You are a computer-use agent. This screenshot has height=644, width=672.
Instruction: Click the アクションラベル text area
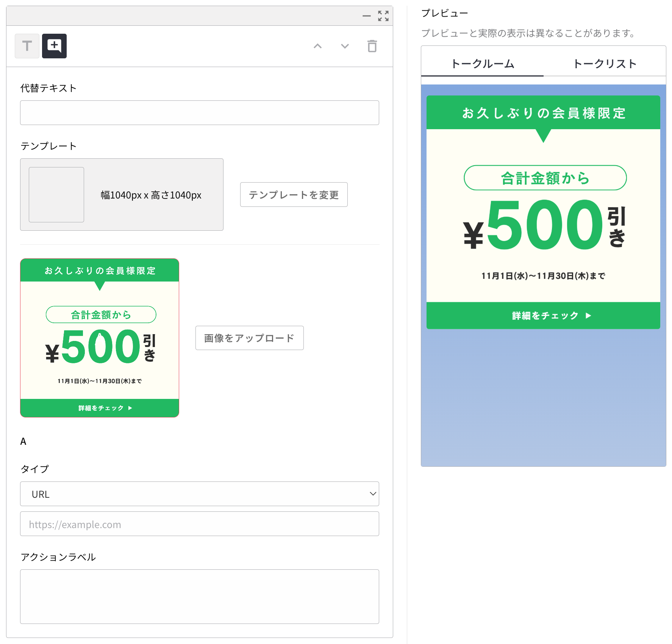point(199,596)
